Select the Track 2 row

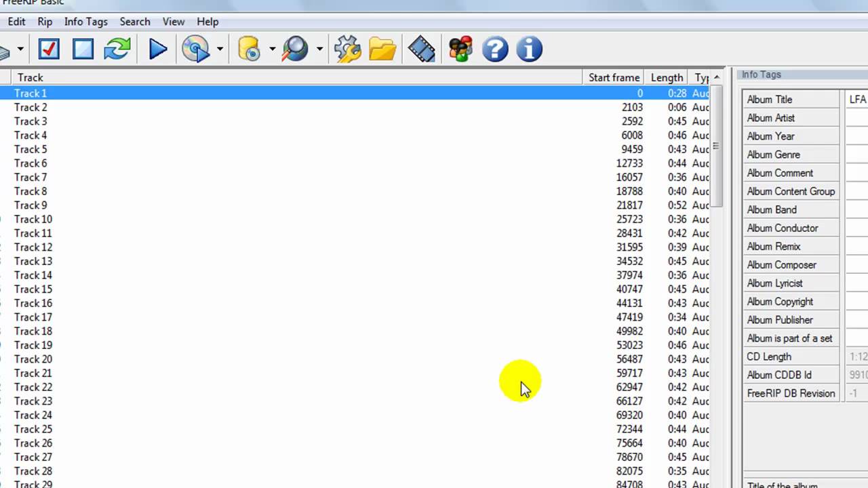[355, 107]
